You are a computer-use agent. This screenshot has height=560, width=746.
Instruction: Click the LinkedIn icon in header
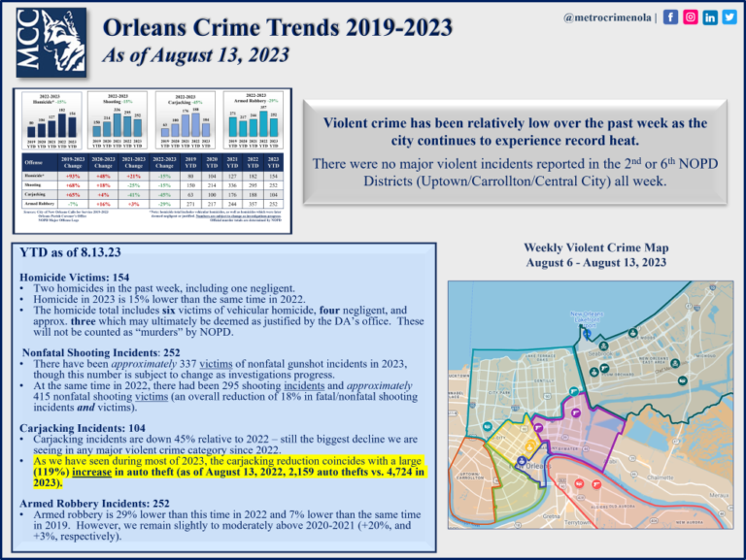710,18
